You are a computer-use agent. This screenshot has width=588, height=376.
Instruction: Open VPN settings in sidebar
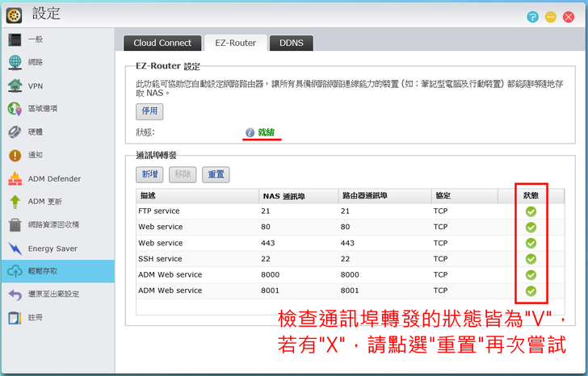15,86
